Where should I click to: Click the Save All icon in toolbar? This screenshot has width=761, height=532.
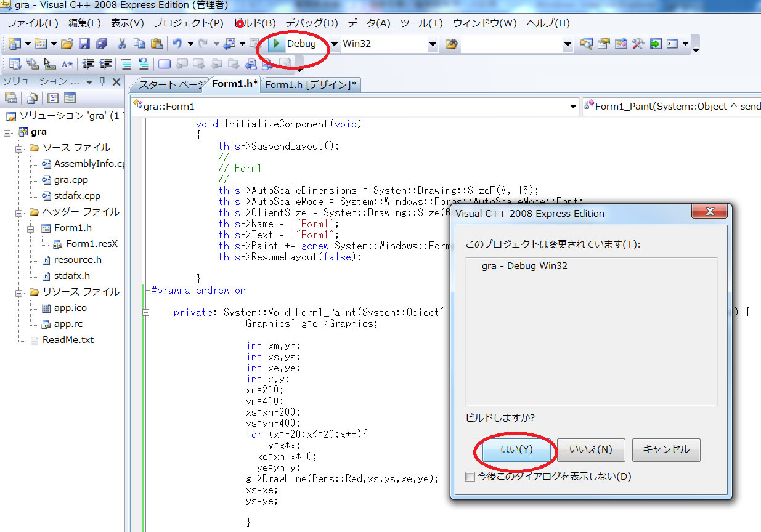[101, 44]
